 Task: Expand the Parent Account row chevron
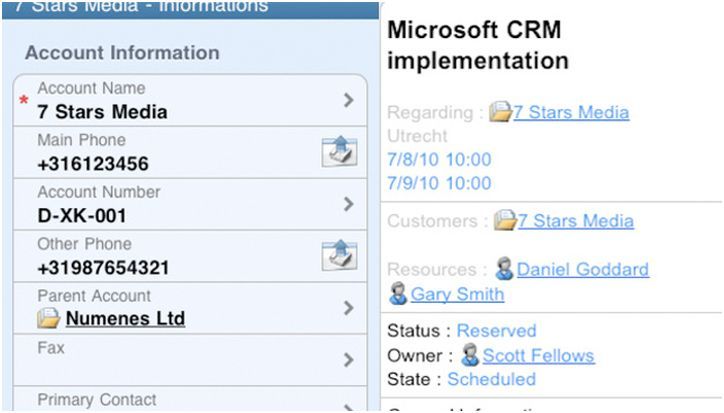point(348,308)
